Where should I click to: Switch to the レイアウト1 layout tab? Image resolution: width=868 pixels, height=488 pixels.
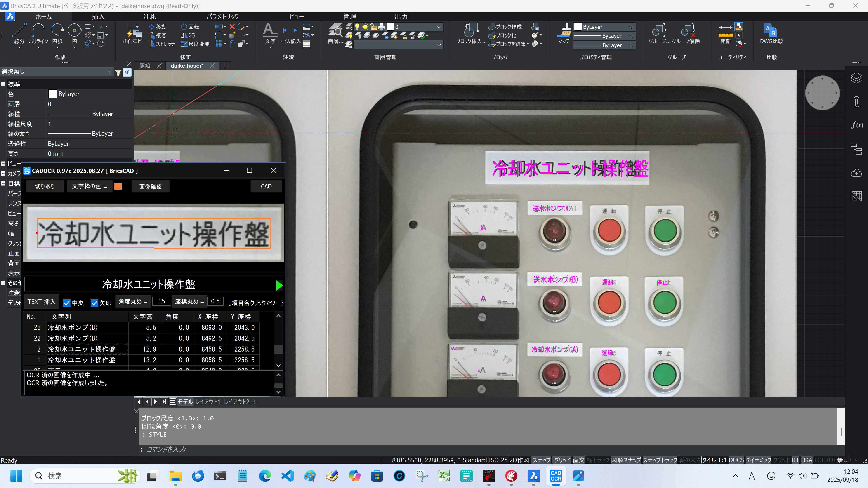[x=208, y=401]
